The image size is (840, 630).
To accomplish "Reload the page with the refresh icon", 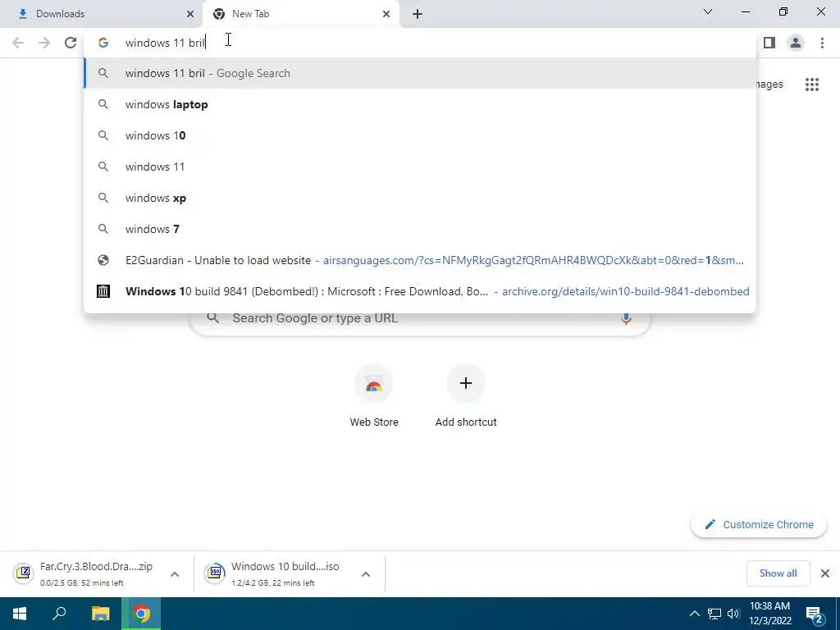I will 71,43.
